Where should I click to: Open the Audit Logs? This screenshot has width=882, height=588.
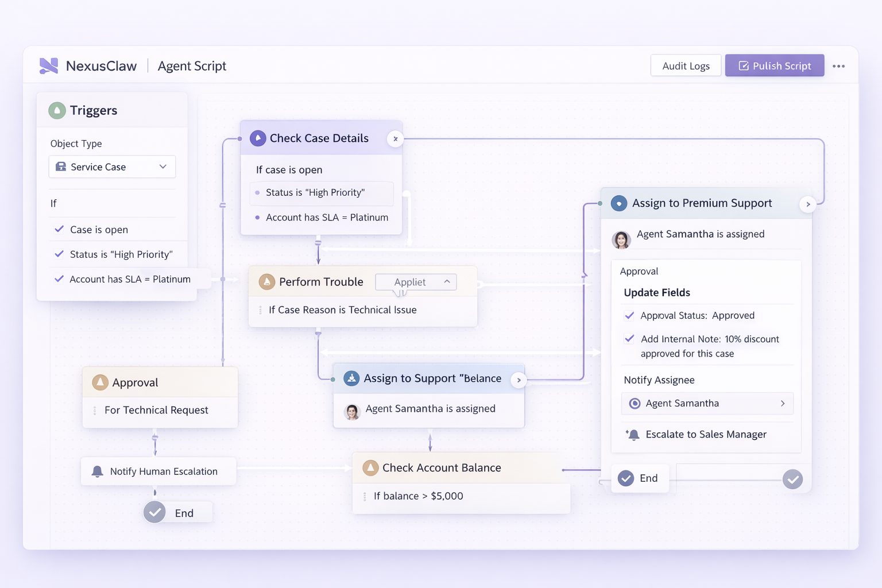coord(686,65)
